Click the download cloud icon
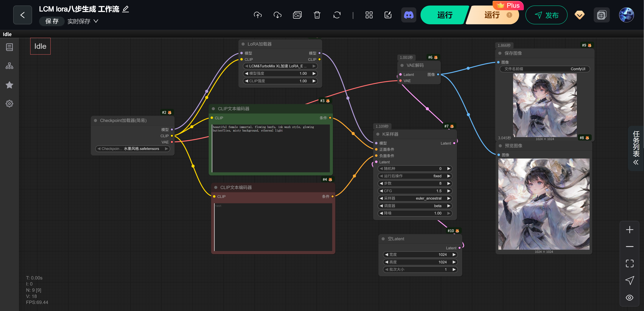Image resolution: width=644 pixels, height=311 pixels. [x=277, y=15]
